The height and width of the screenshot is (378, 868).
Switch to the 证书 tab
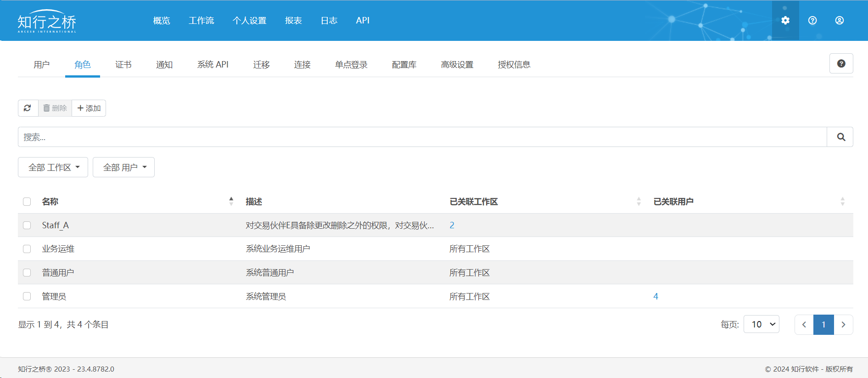point(123,65)
